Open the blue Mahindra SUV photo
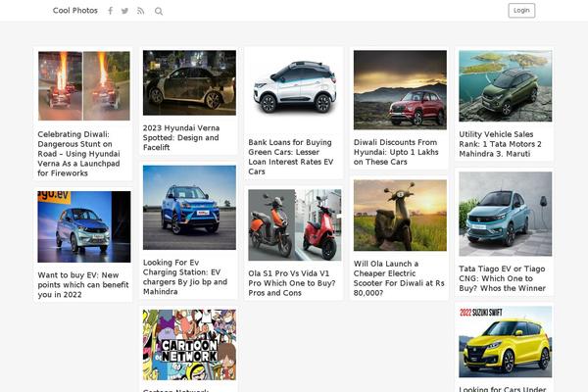Screen dimensions: 588x392 click(189, 208)
